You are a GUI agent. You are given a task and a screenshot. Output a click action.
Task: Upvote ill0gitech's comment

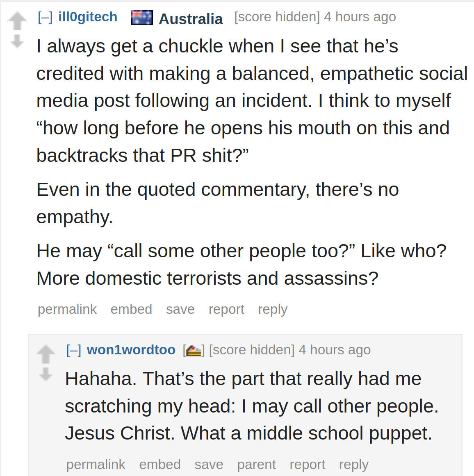coord(17,21)
